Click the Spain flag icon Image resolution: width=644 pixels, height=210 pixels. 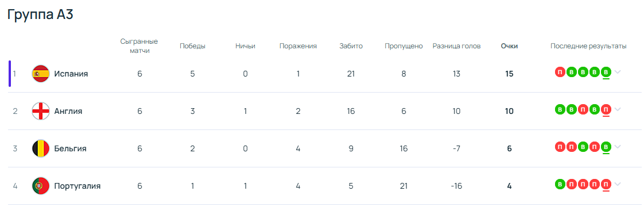click(x=41, y=74)
